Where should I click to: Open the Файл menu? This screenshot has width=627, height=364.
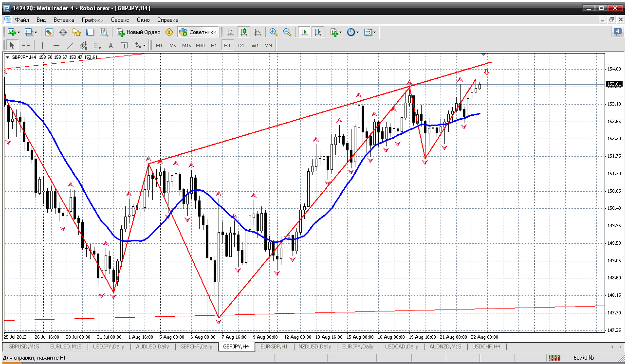pyautogui.click(x=22, y=20)
